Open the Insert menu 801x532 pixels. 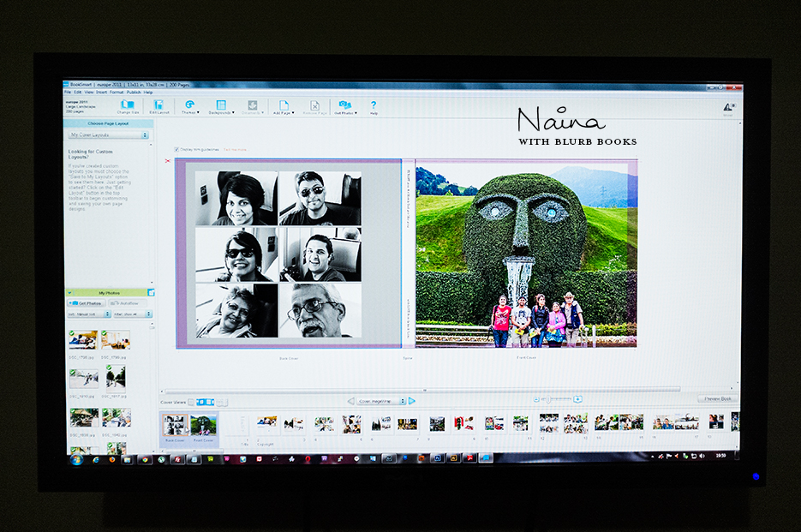[102, 92]
